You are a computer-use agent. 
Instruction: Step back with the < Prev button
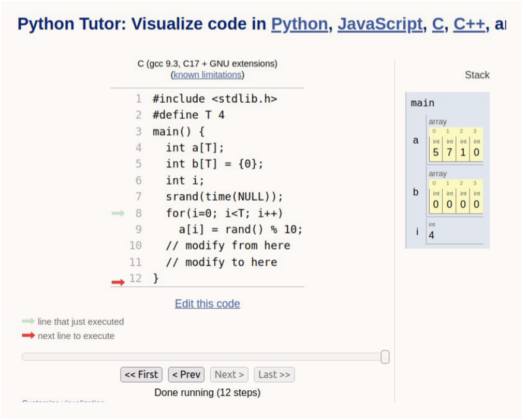point(186,375)
